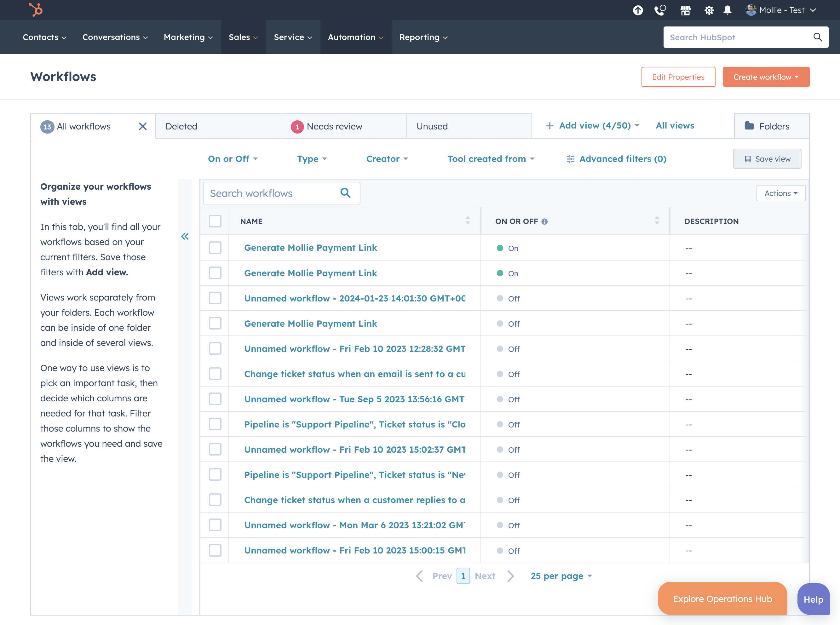Click the Create workflow button

(x=766, y=77)
